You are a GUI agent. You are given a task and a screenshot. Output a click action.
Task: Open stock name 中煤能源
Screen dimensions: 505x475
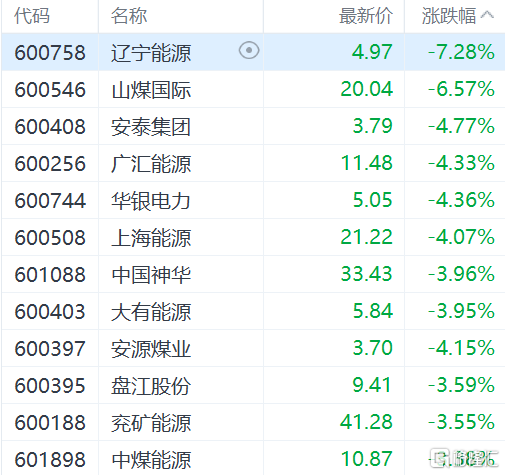[x=151, y=460]
